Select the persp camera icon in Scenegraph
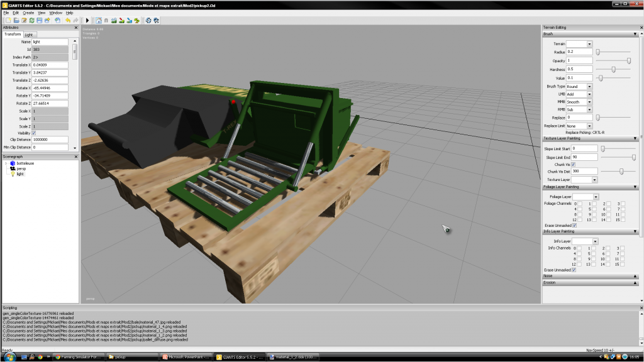The width and height of the screenshot is (644, 362). (x=13, y=168)
